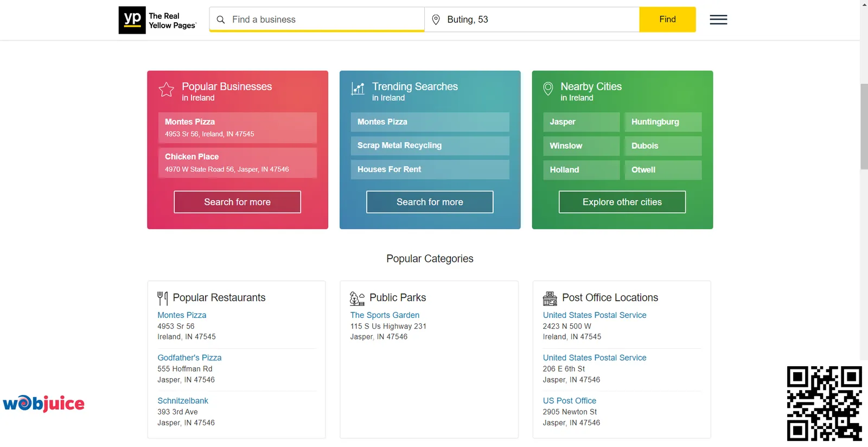Open Godfather's Pizza link
The image size is (868, 447).
coord(189,358)
